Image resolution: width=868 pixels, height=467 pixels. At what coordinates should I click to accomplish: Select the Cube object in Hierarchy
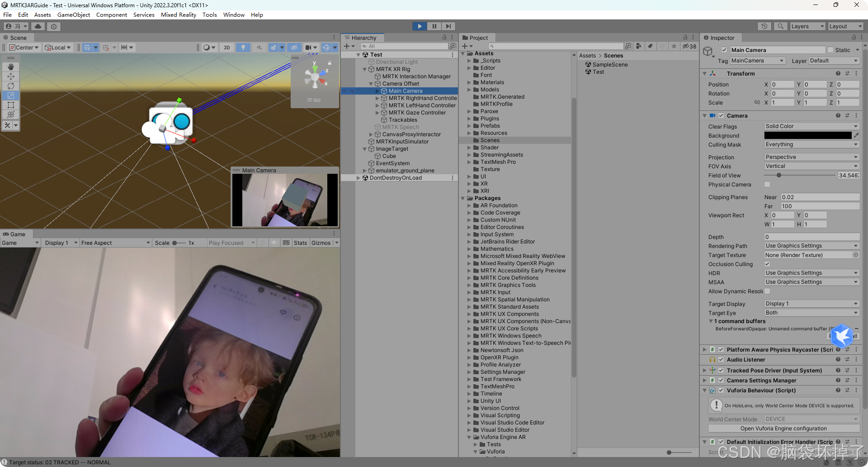click(389, 156)
